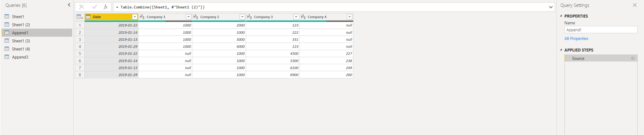Cancel formula edit with X icon
Screen dimensions: 644x135
[82, 7]
